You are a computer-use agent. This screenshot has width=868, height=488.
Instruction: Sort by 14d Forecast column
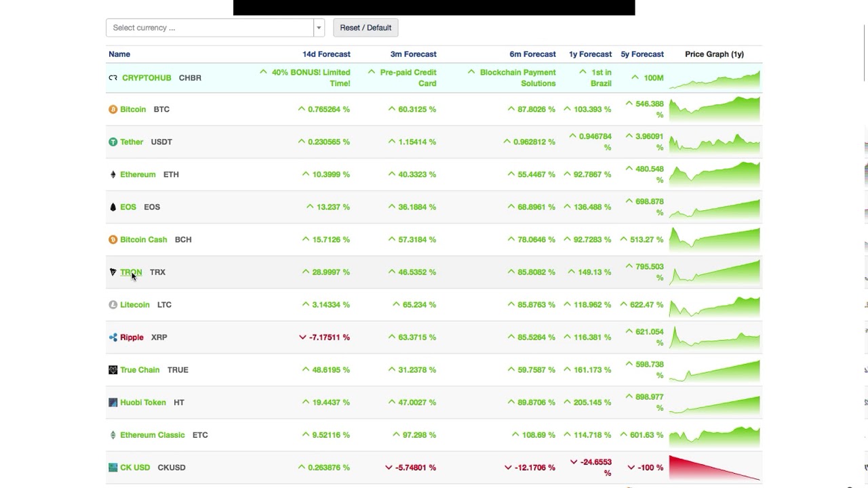click(x=326, y=54)
